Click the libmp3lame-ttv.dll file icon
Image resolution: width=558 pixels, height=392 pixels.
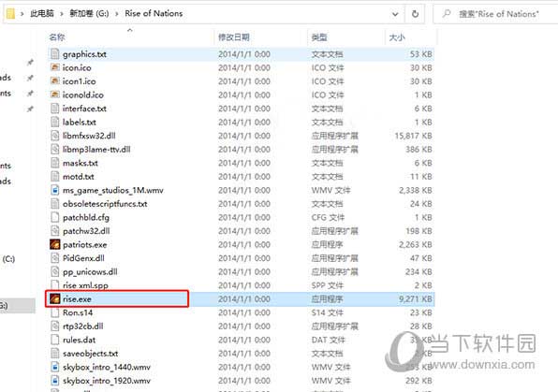pos(55,149)
